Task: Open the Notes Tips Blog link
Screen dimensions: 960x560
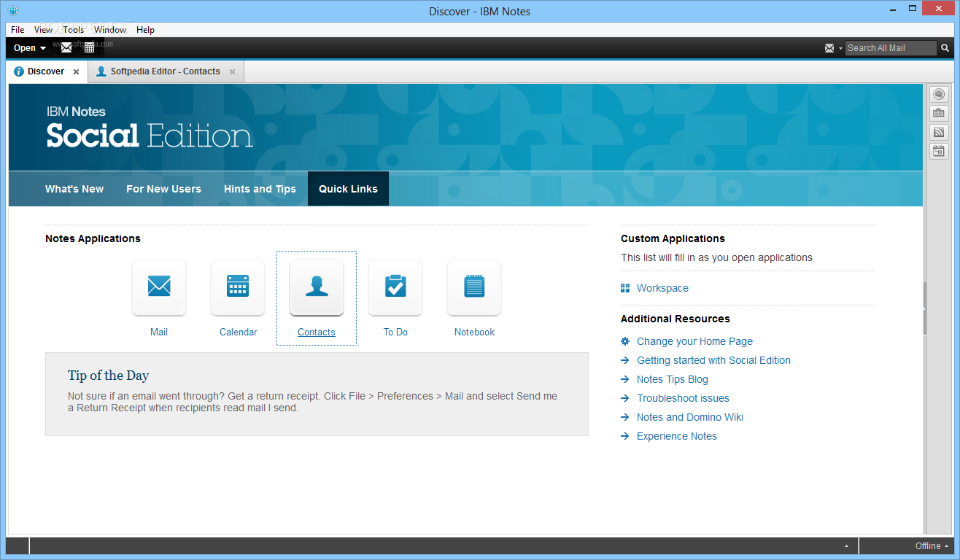Action: 672,379
